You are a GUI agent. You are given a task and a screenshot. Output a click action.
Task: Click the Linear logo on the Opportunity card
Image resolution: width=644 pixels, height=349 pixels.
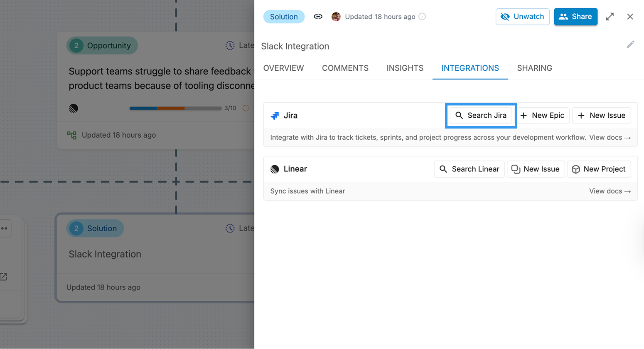[x=73, y=108]
